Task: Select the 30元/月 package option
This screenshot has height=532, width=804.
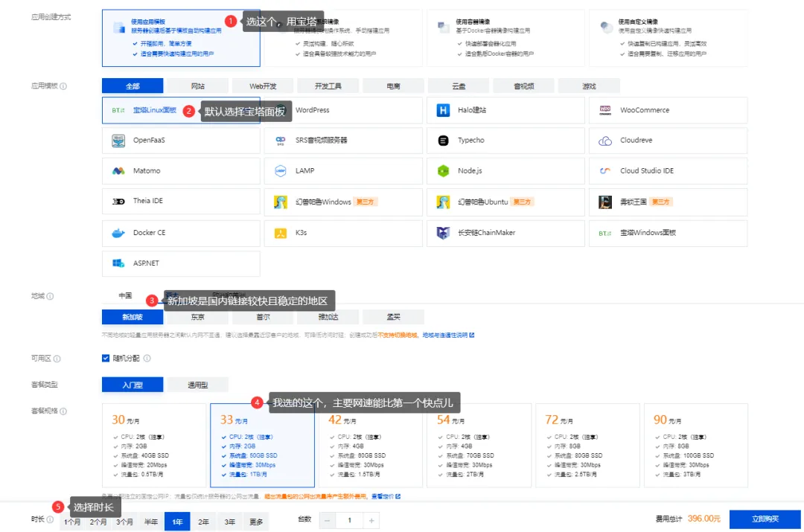Action: pyautogui.click(x=154, y=445)
